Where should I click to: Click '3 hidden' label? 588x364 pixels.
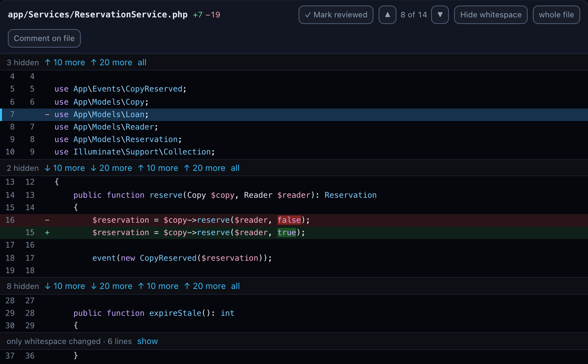[23, 62]
